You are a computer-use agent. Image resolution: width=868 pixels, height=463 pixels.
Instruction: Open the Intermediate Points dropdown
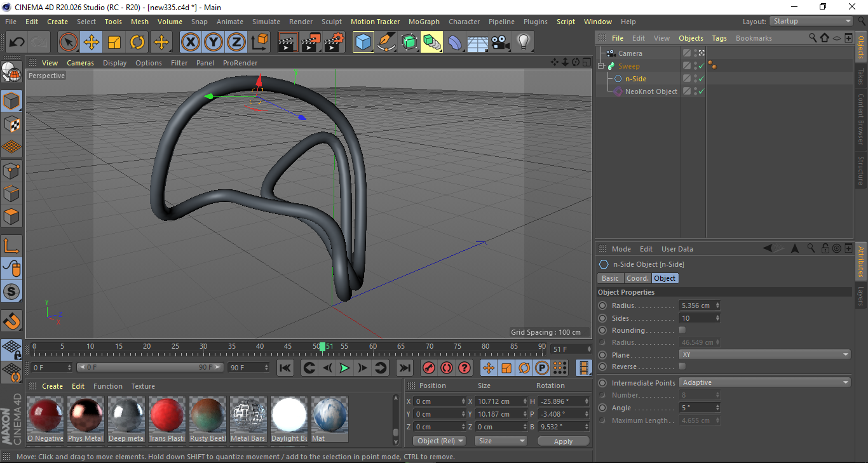[765, 382]
